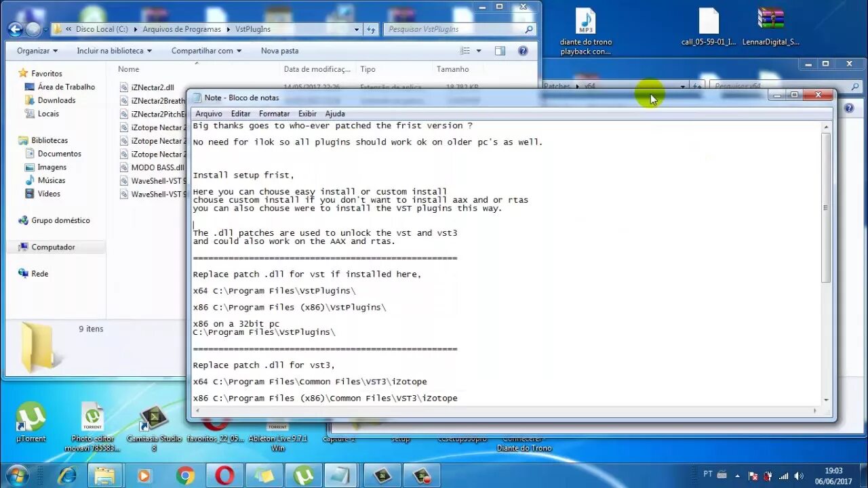Viewport: 868px width, 488px height.
Task: Open the address bar history dropdown
Action: tap(357, 29)
